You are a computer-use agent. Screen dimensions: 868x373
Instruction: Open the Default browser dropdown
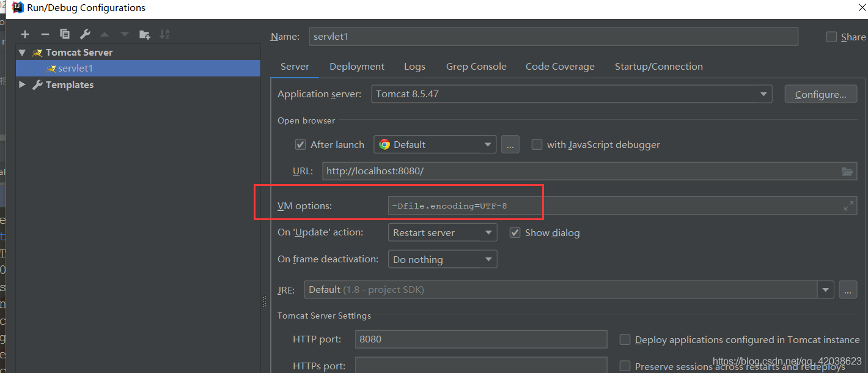(x=435, y=145)
